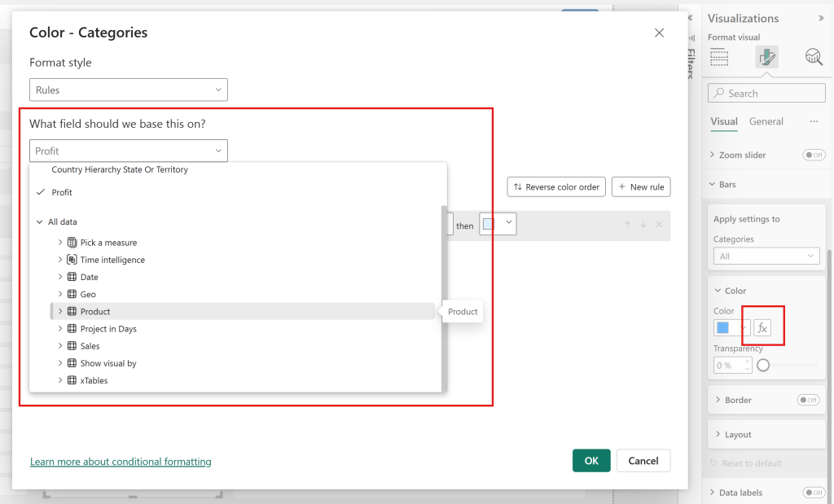Open the Format style Rules dropdown

pos(129,90)
